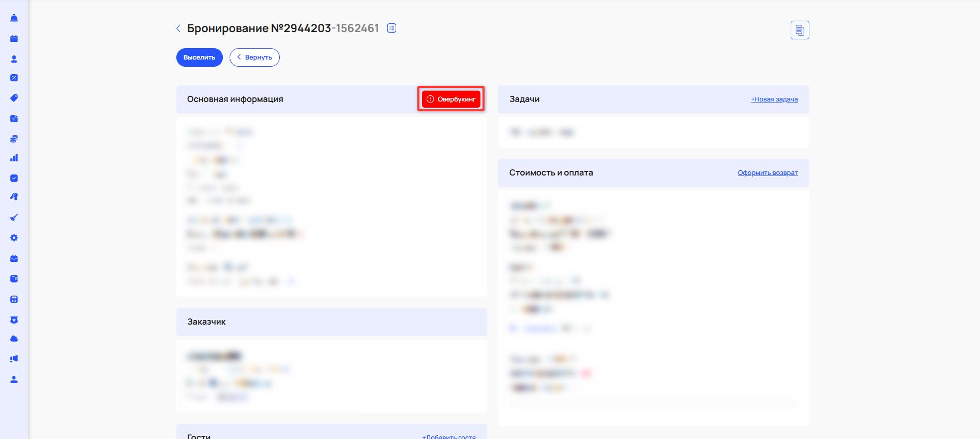
Task: Click the red Овербукинг badge
Action: [451, 99]
